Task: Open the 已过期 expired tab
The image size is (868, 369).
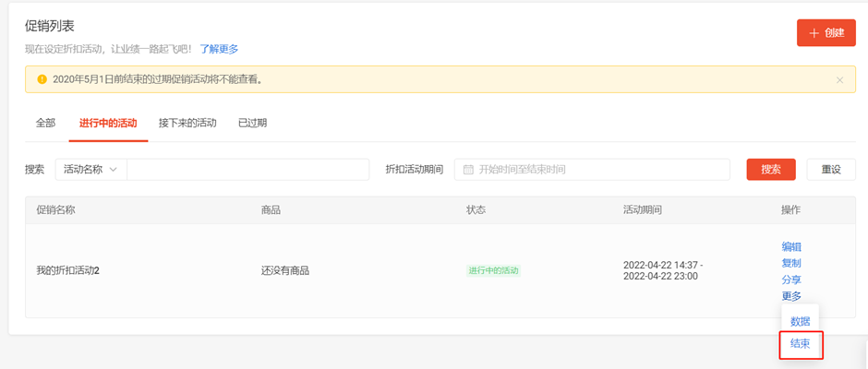Action: (252, 123)
